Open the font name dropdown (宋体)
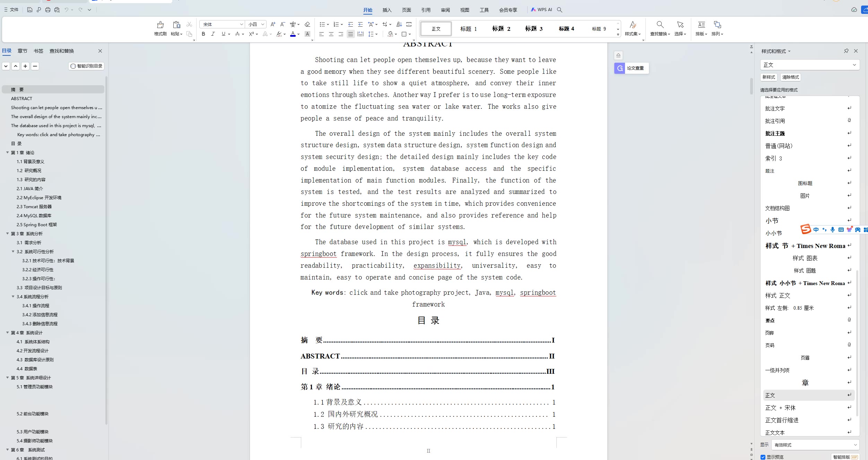Image resolution: width=868 pixels, height=460 pixels. tap(242, 24)
